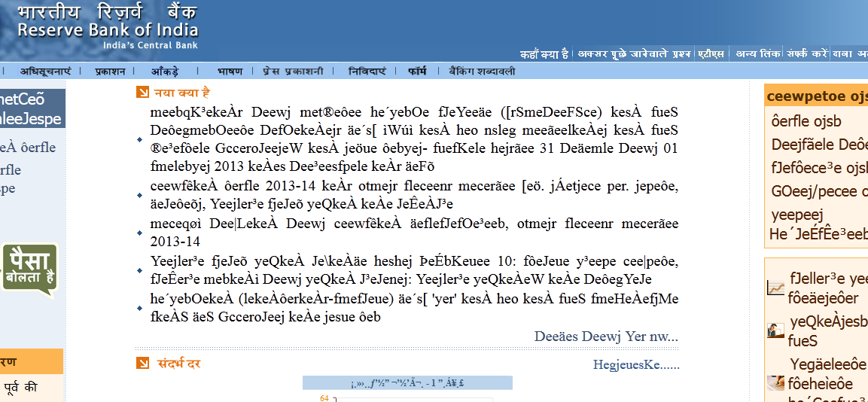Screen dimensions: 868x402
Task: Open news item mentioning 31 and 01 2013
Action: 414,139
